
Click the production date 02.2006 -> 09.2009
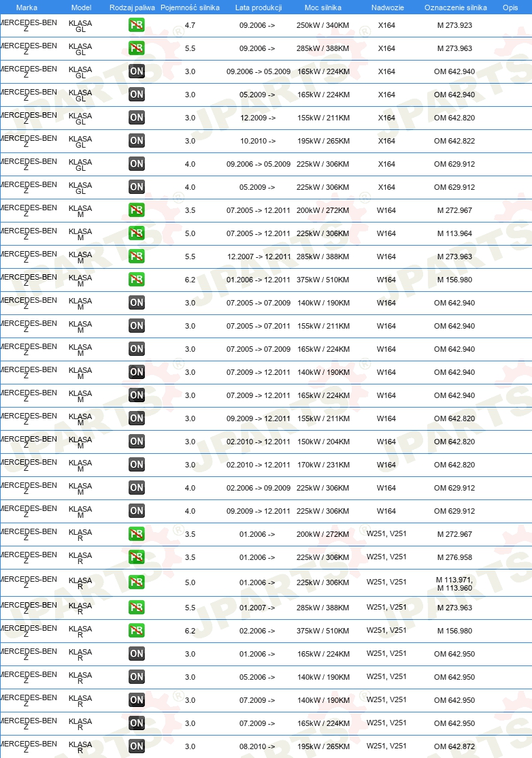(x=259, y=488)
